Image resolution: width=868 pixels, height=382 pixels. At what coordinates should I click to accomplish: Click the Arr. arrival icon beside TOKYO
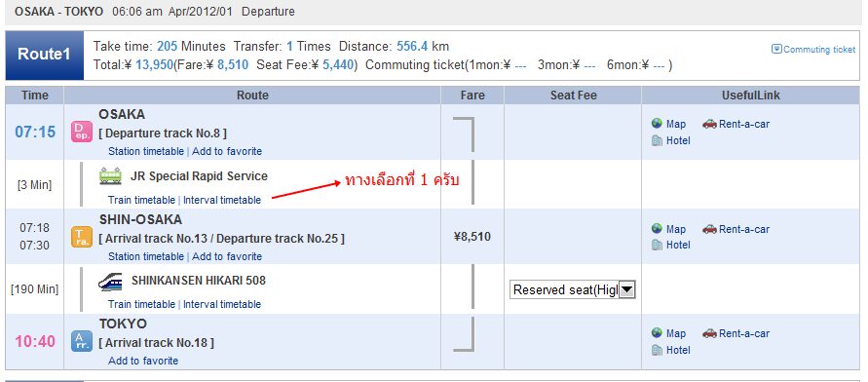coord(82,341)
